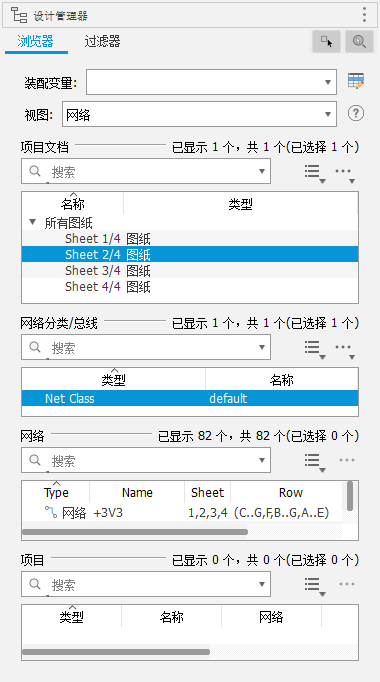Sort documents by 类型 column header

[241, 204]
